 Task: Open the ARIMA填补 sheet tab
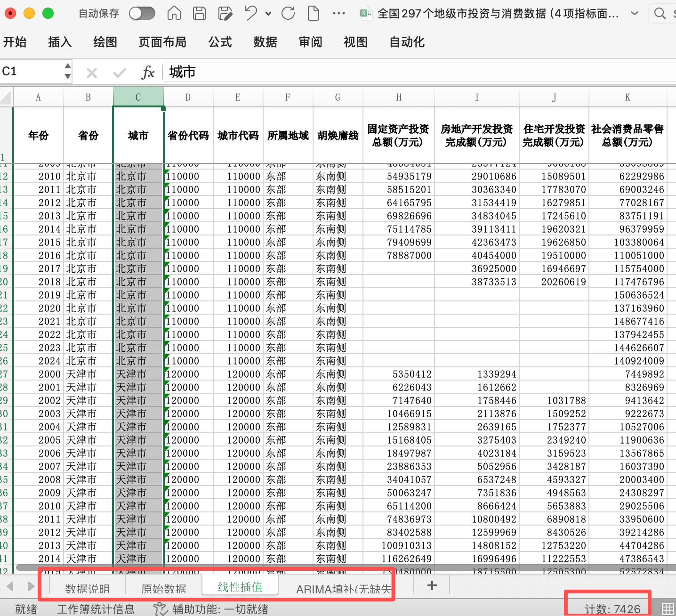tap(344, 589)
